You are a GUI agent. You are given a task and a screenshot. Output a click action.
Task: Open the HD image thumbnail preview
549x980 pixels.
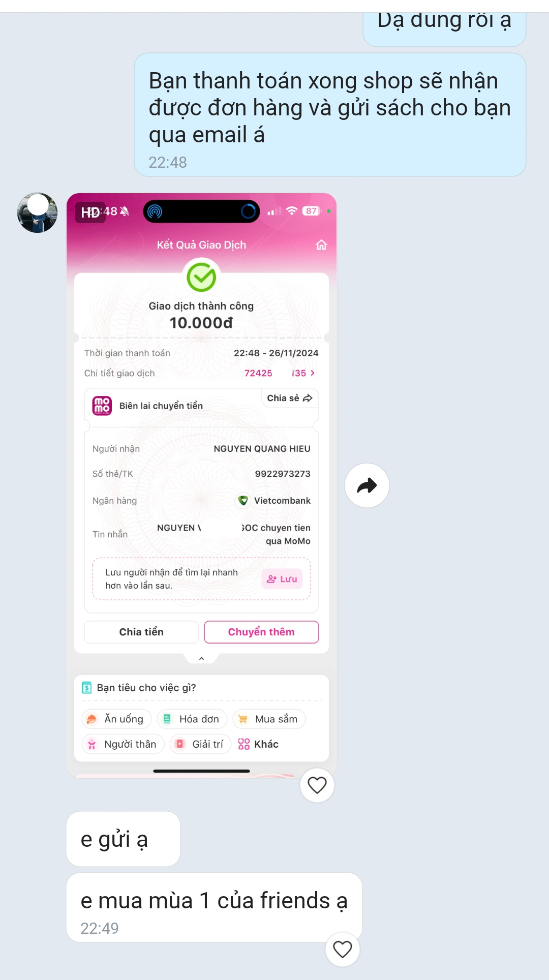(201, 485)
